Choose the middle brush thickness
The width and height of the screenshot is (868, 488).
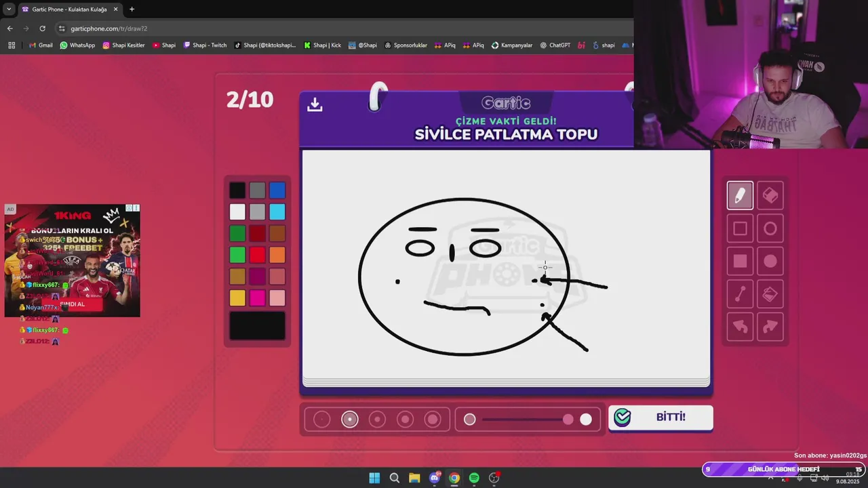[377, 420]
